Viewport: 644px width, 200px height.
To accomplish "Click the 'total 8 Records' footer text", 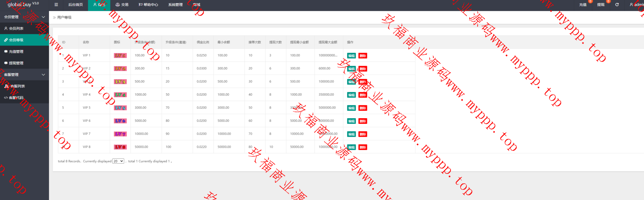I will (69, 161).
